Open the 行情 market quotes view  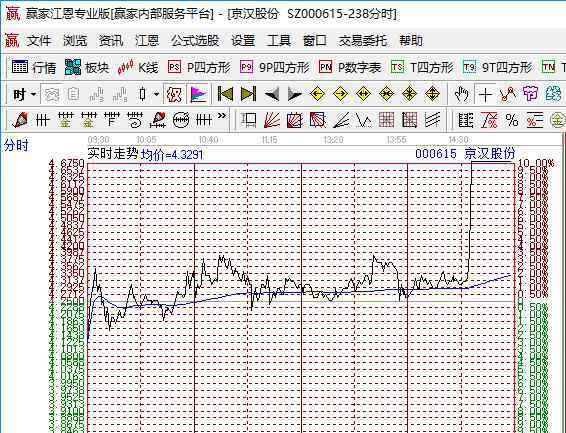click(x=34, y=67)
